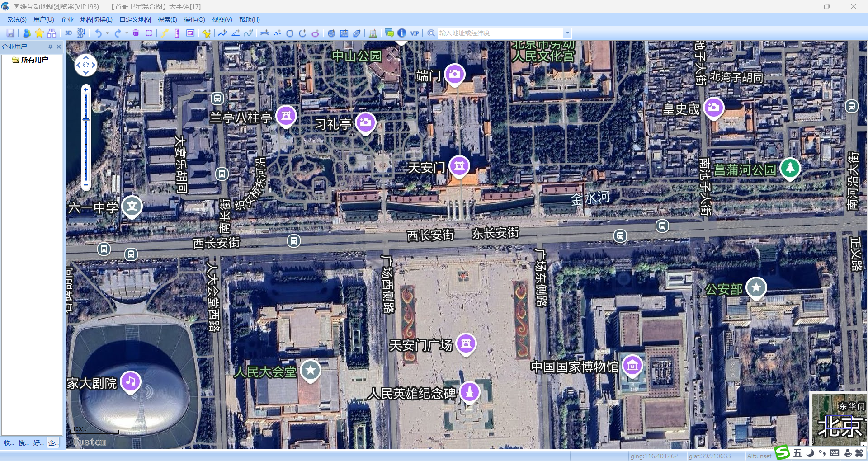Open the undo history dropdown arrow

pyautogui.click(x=107, y=33)
